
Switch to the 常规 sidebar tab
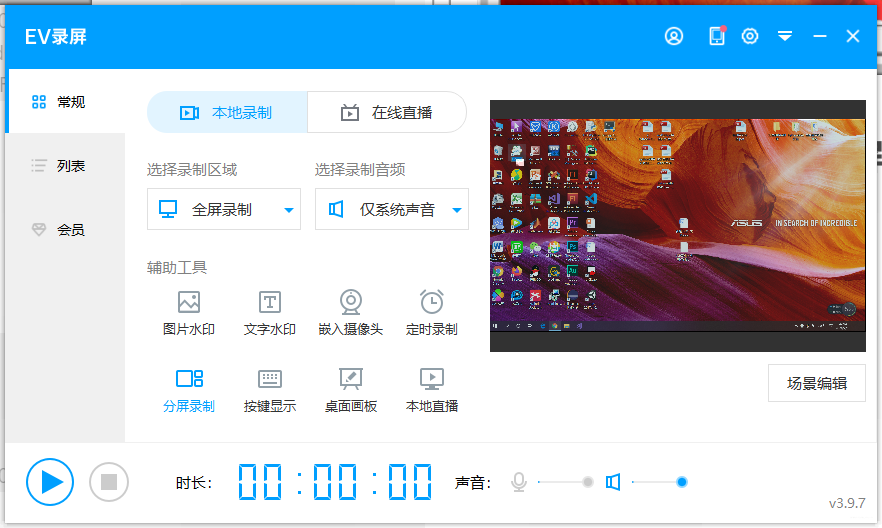65,102
